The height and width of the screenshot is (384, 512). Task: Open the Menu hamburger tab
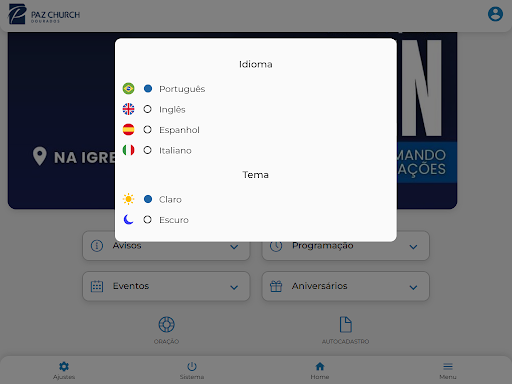point(448,370)
